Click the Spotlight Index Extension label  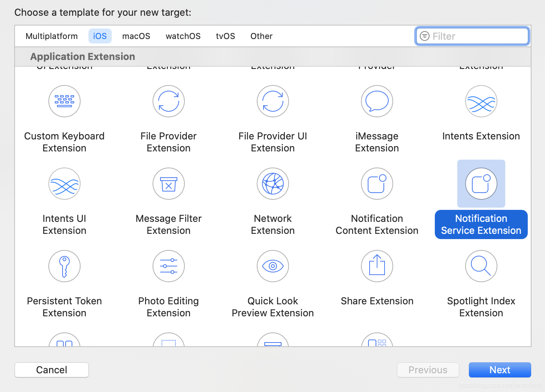(481, 307)
